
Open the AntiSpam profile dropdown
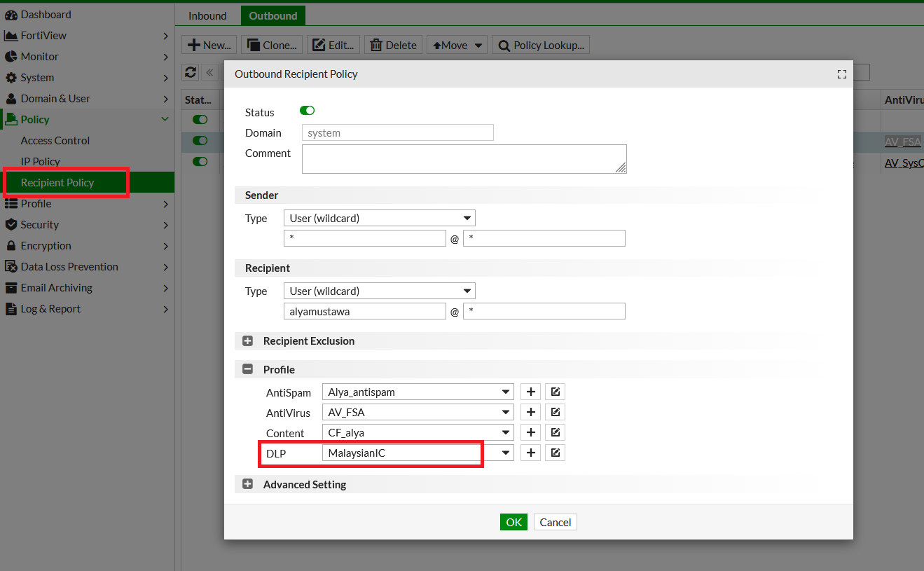coord(418,392)
